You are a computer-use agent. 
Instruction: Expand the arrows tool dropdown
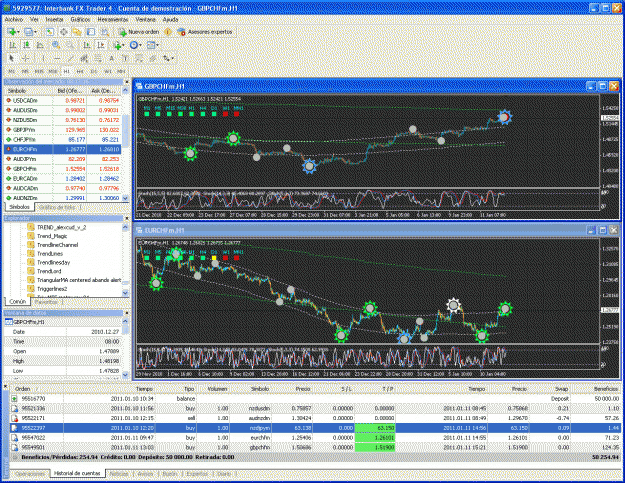pos(172,58)
